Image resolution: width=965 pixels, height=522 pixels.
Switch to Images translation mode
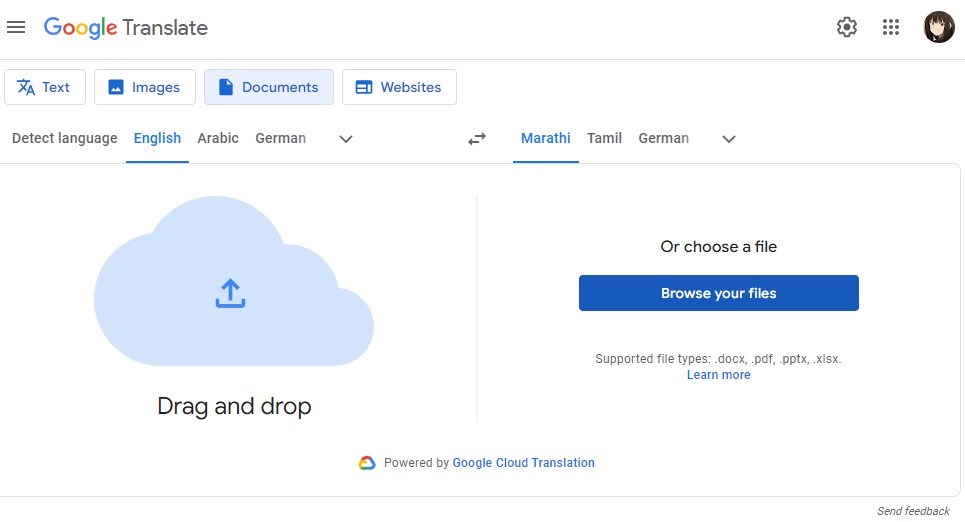pos(145,87)
